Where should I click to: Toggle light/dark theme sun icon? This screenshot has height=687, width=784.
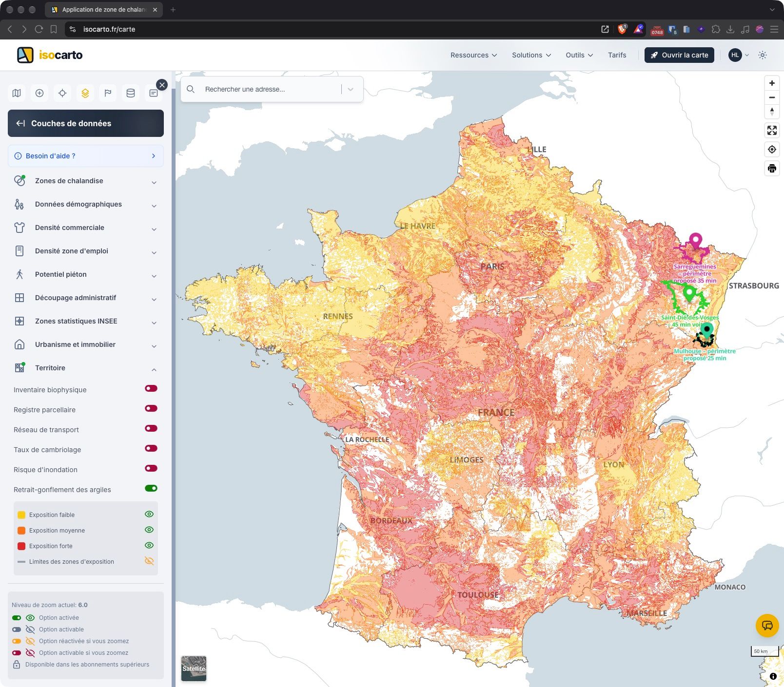(x=763, y=55)
